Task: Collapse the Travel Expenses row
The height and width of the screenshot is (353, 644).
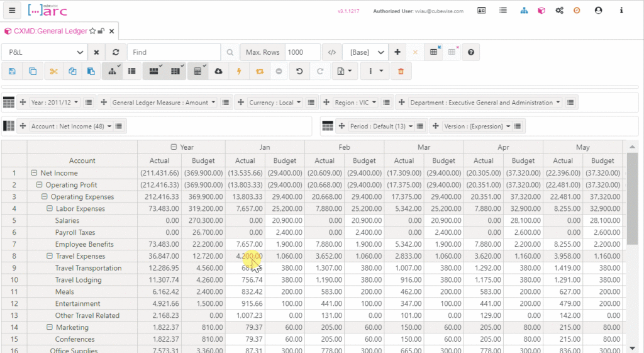Action: (50, 256)
